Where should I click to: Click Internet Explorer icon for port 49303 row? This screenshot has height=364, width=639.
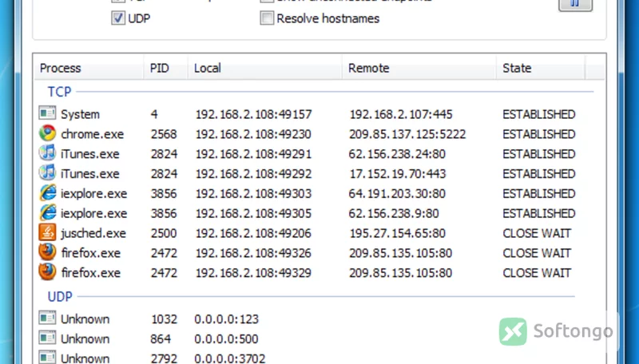tap(47, 192)
